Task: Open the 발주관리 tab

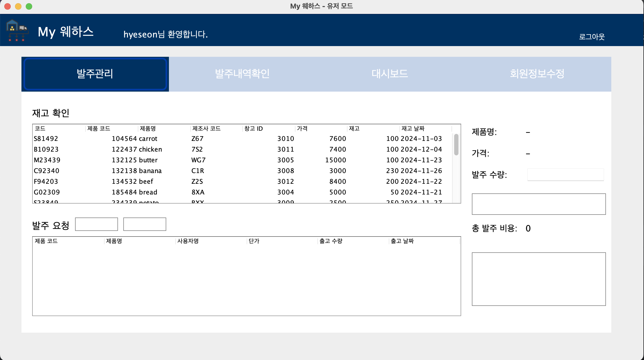Action: (95, 74)
